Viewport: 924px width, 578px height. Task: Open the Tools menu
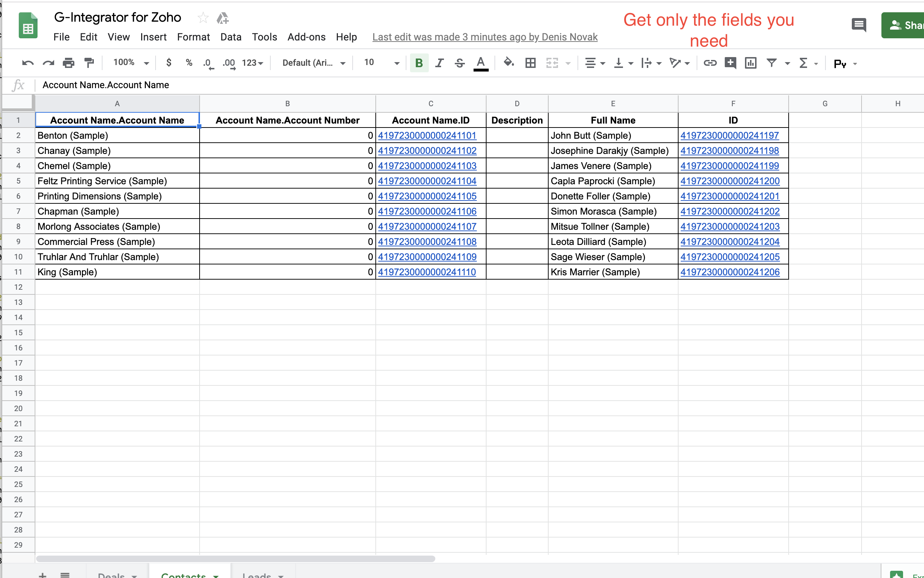click(x=265, y=37)
